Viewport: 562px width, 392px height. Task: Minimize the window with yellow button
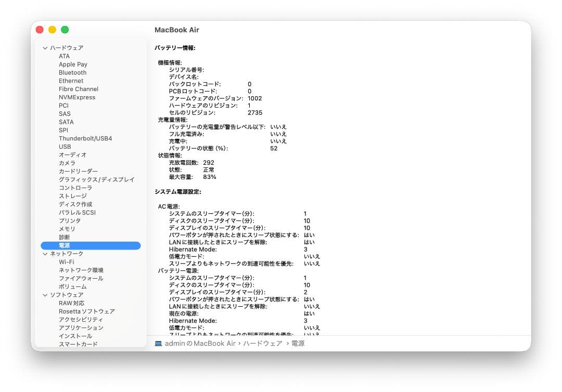[53, 30]
